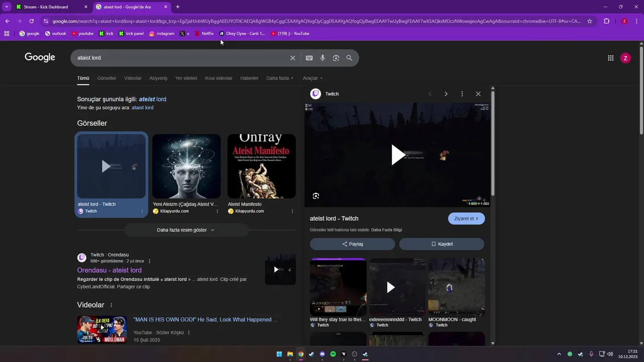Click the Ziyaret et button

point(466,219)
